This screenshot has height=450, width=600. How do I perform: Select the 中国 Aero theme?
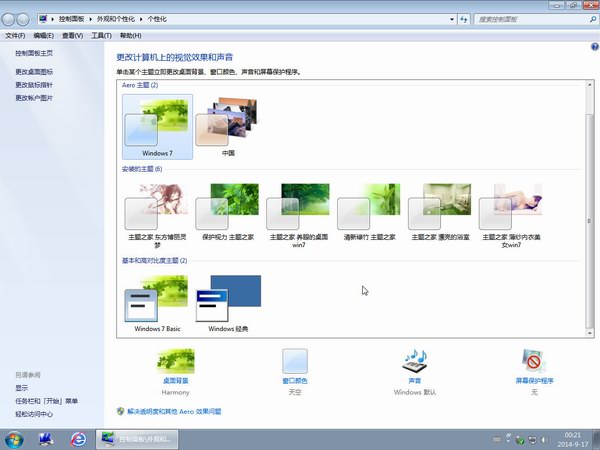(x=228, y=127)
